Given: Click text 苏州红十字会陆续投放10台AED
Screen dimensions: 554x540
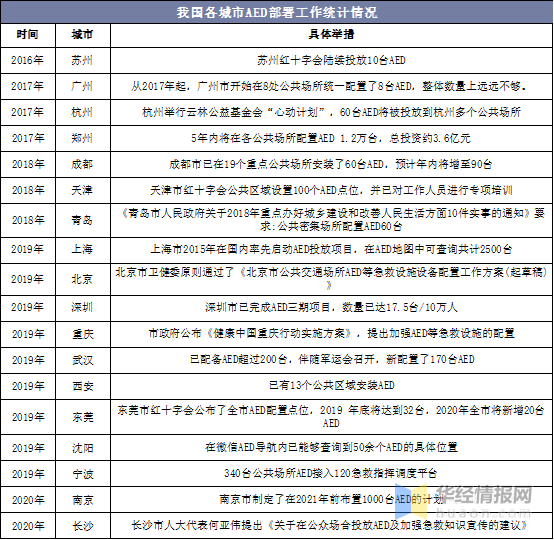Looking at the screenshot, I should point(331,60).
